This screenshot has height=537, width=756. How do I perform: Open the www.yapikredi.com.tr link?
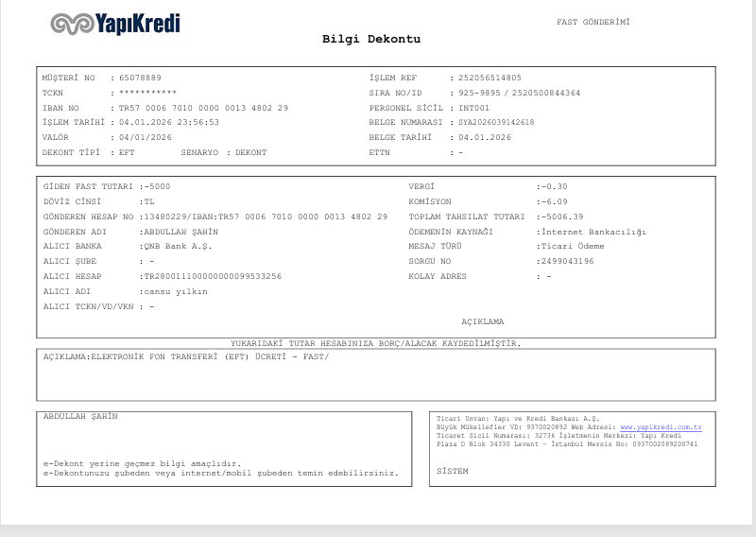coord(661,427)
